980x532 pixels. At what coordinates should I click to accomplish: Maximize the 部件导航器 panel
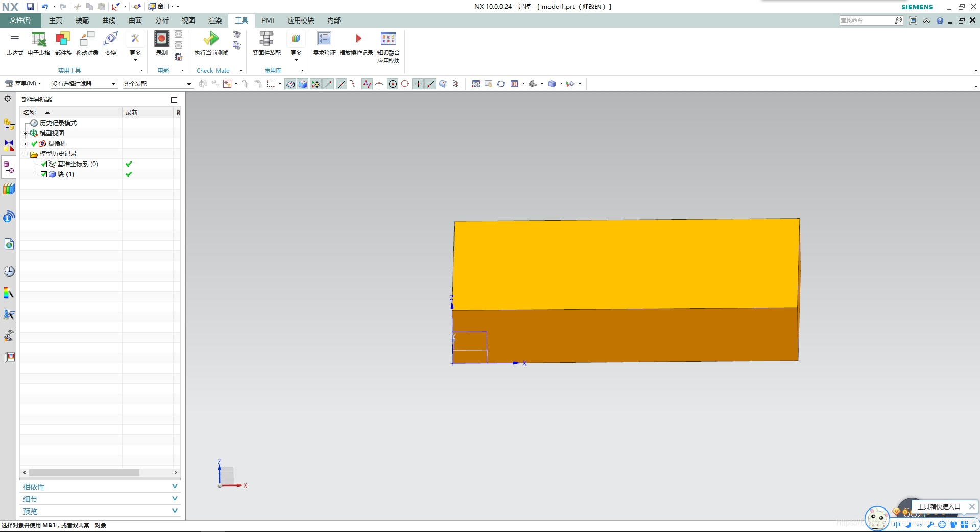174,100
